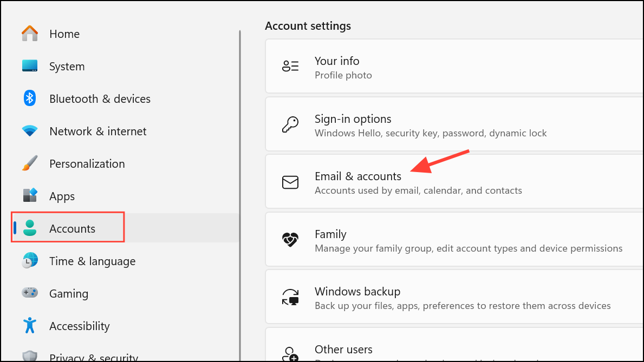Click the System monitor icon
The height and width of the screenshot is (362, 644).
pos(30,65)
